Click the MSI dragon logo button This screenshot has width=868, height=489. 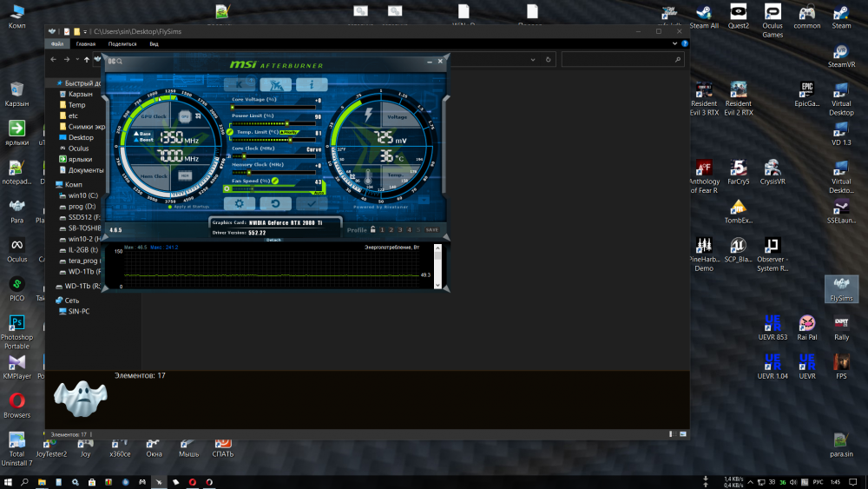[x=275, y=85]
